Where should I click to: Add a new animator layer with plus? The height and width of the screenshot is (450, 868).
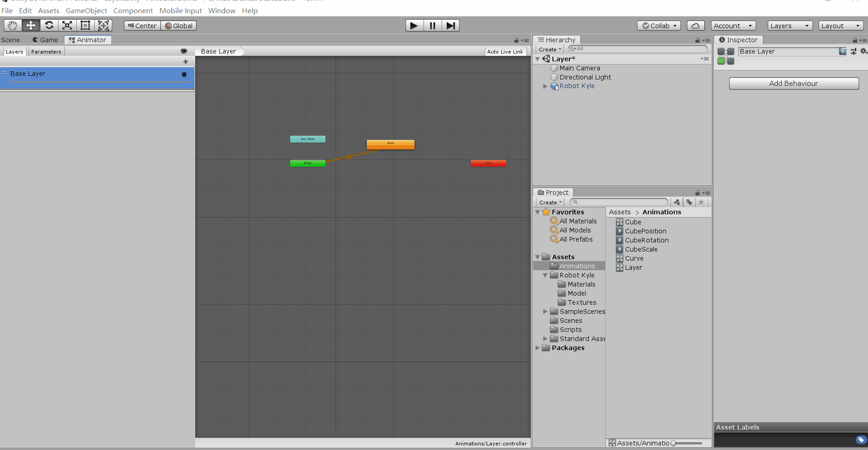pyautogui.click(x=185, y=62)
